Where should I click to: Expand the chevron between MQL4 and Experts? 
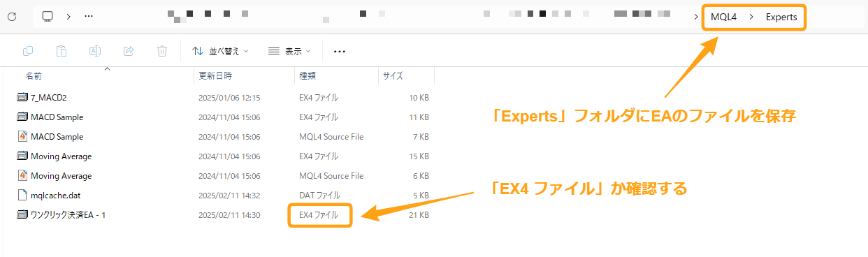pos(751,17)
